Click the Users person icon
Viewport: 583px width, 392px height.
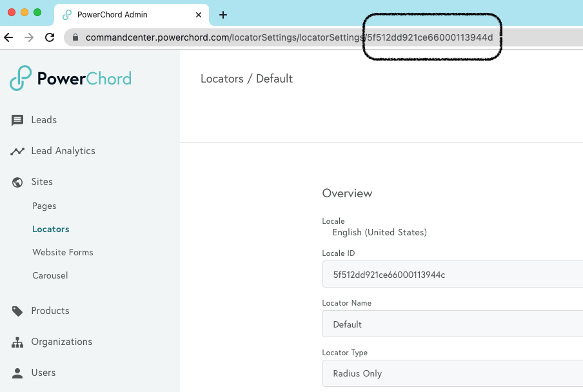17,373
